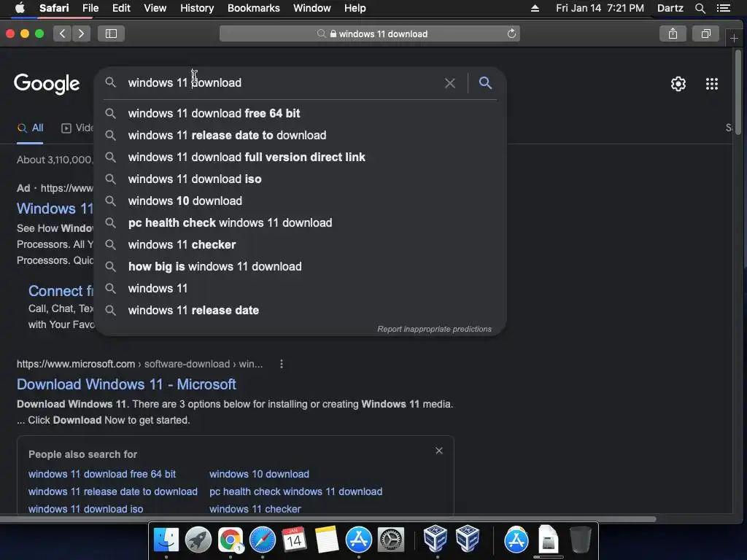This screenshot has height=560, width=747.
Task: Select bottom suggestion windows 11 release date
Action: tap(300, 311)
